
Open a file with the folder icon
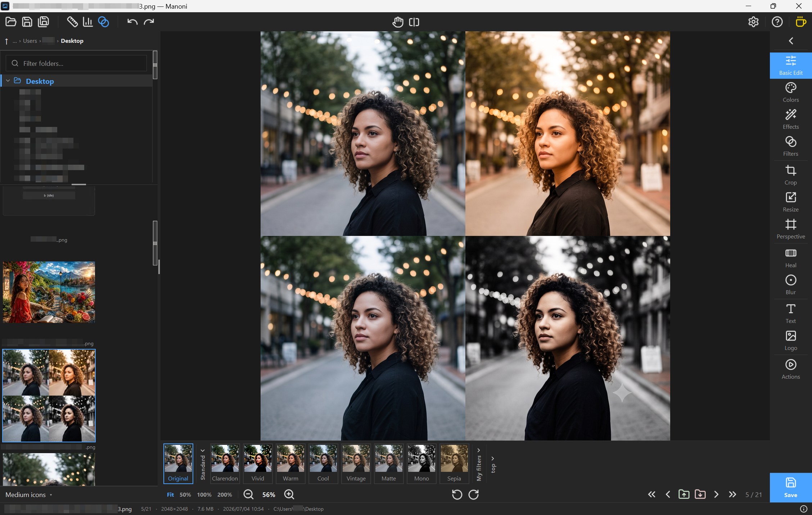click(x=11, y=22)
